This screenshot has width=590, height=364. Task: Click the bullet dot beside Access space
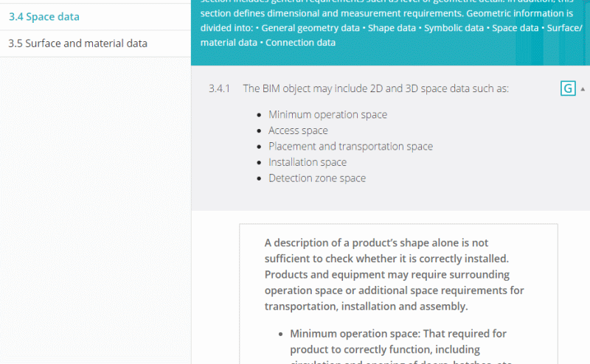point(258,131)
